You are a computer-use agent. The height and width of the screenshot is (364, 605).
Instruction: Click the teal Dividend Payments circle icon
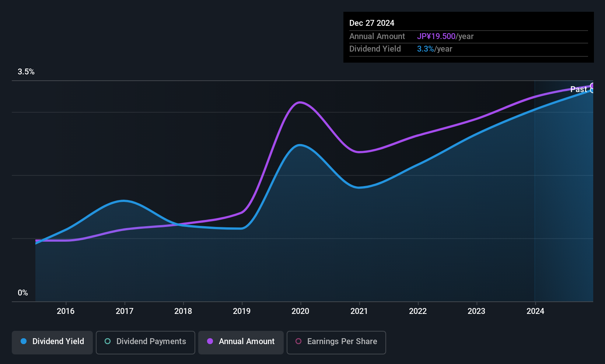108,341
